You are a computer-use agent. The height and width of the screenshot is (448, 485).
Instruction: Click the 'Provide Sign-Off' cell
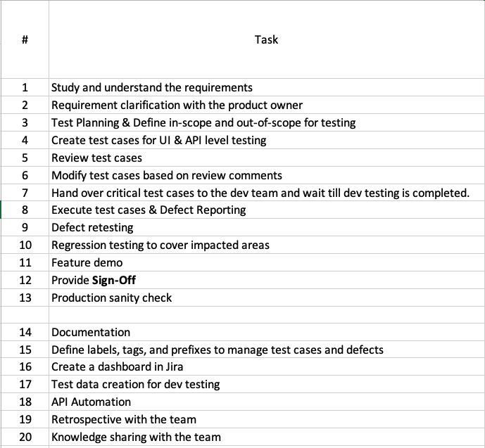pyautogui.click(x=267, y=280)
